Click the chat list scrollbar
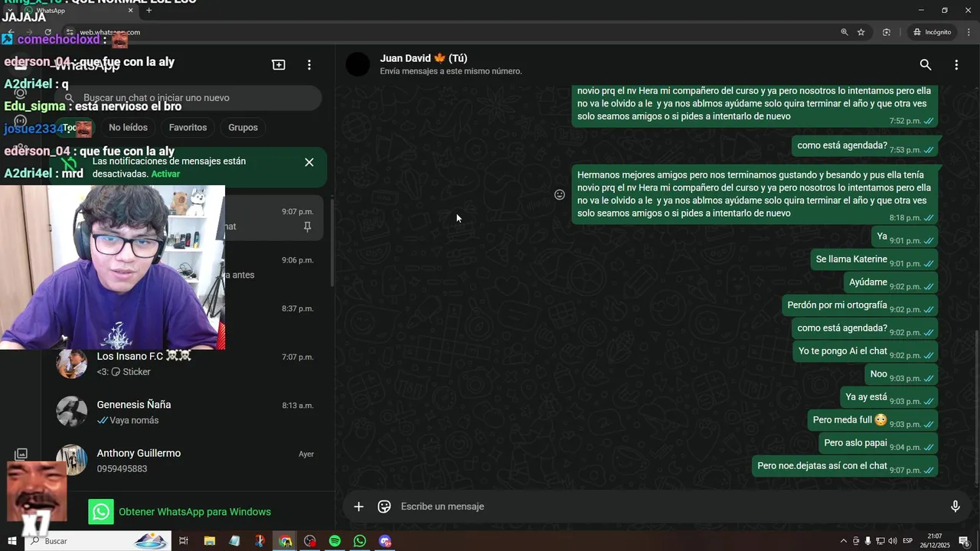The height and width of the screenshot is (551, 980). click(x=332, y=241)
